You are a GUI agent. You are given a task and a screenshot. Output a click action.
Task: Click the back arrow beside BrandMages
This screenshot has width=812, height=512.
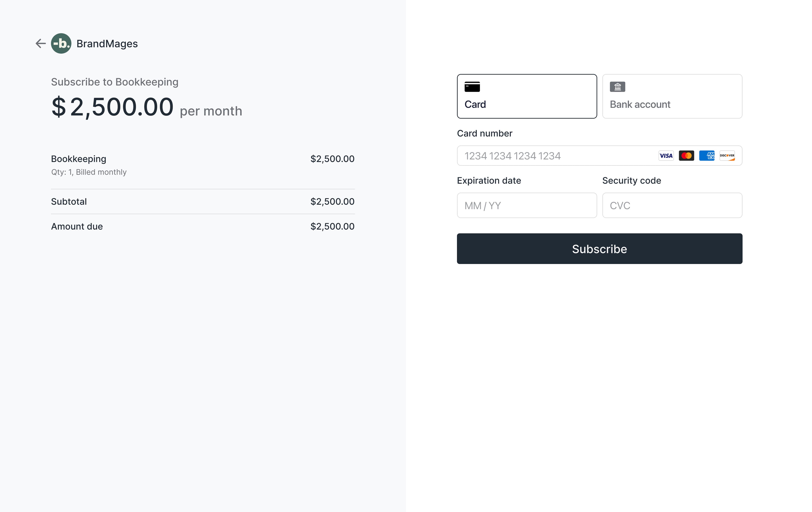[x=40, y=44]
